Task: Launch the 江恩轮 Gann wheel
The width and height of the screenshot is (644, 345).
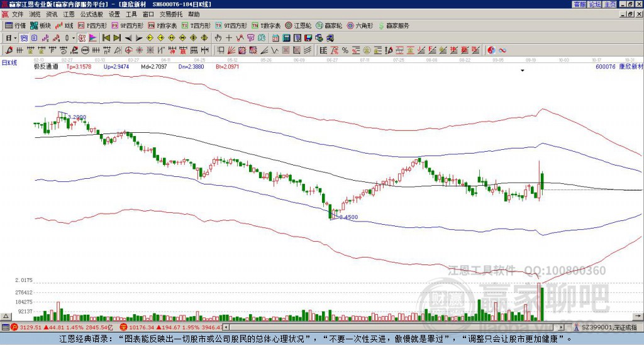Action: (299, 25)
